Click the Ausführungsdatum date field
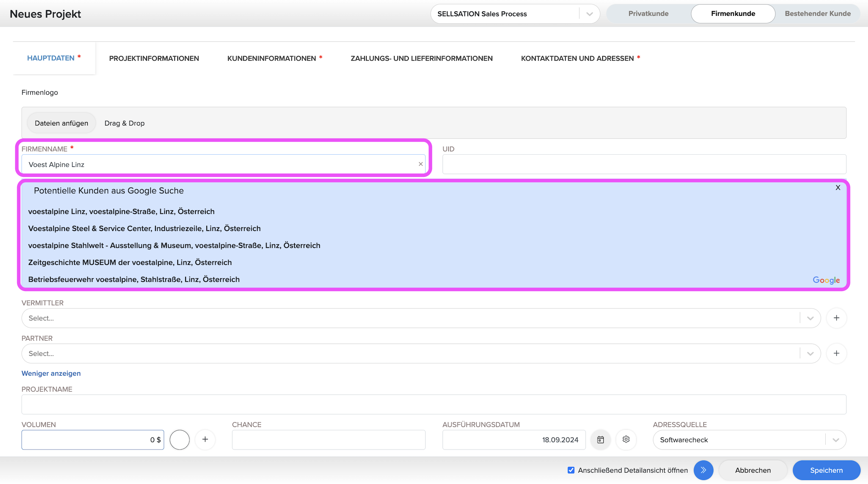Screen dimensions: 868x484 pyautogui.click(x=514, y=440)
